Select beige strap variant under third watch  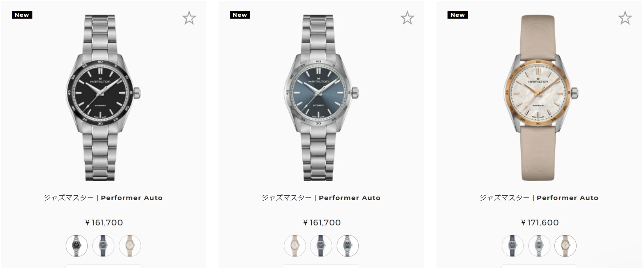coord(565,245)
